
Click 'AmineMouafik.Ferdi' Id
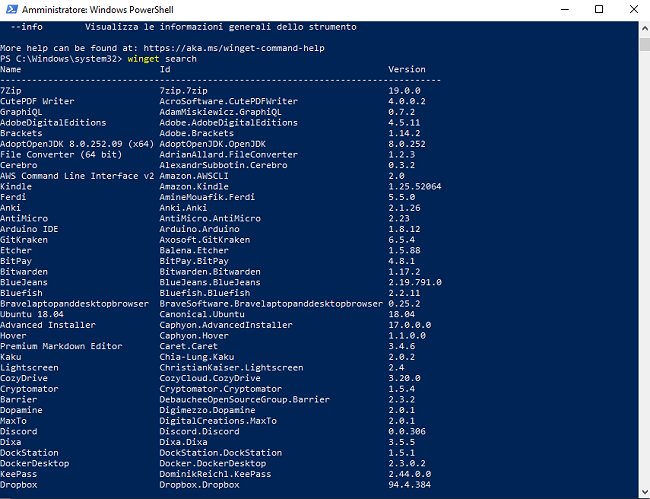tap(207, 197)
